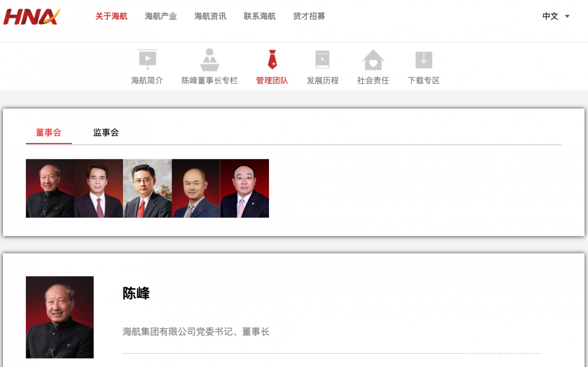Image resolution: width=588 pixels, height=367 pixels.
Task: Click the red tie 管理团队 icon
Action: pyautogui.click(x=272, y=60)
